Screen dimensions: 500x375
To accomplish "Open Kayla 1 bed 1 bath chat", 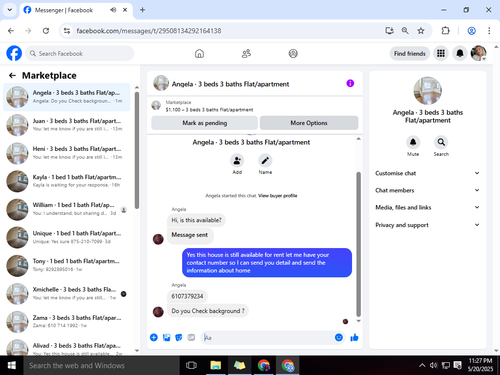I will click(x=67, y=181).
